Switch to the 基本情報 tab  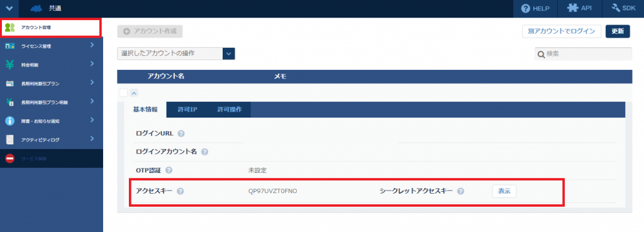pyautogui.click(x=145, y=109)
